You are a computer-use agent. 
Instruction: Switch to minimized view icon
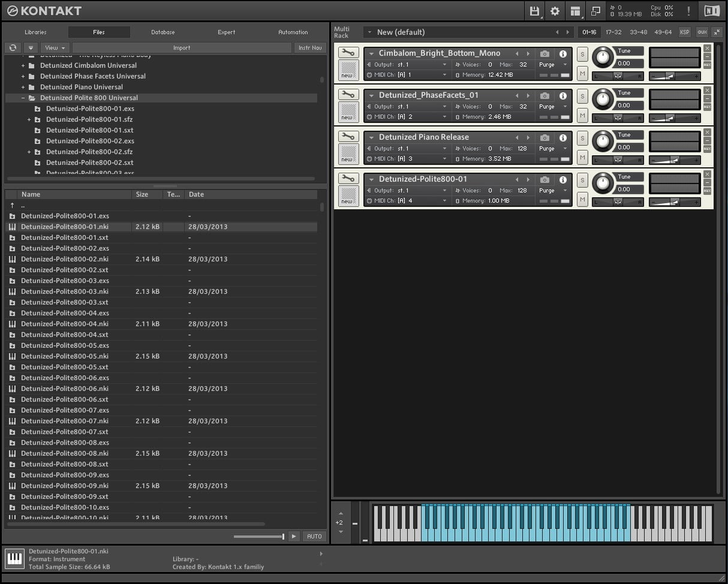tap(595, 11)
